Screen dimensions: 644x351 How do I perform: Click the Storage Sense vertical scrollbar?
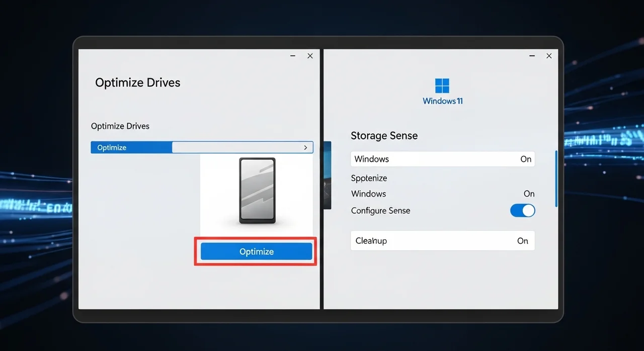coord(556,179)
